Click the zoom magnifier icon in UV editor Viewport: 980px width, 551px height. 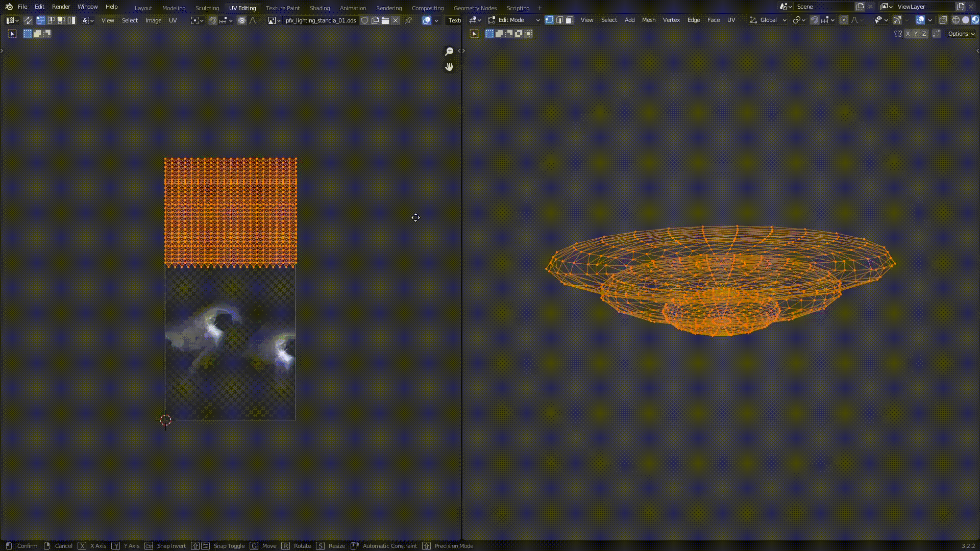449,52
